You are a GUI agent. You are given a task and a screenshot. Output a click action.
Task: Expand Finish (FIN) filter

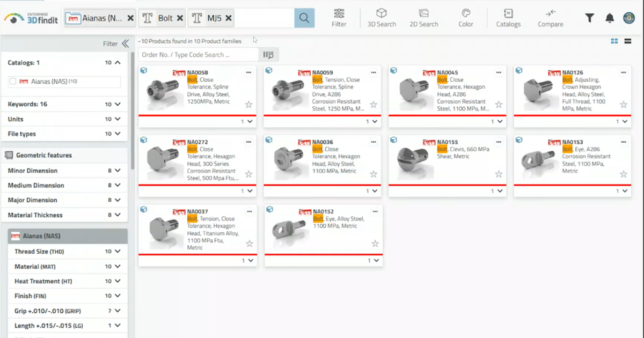[x=118, y=296]
